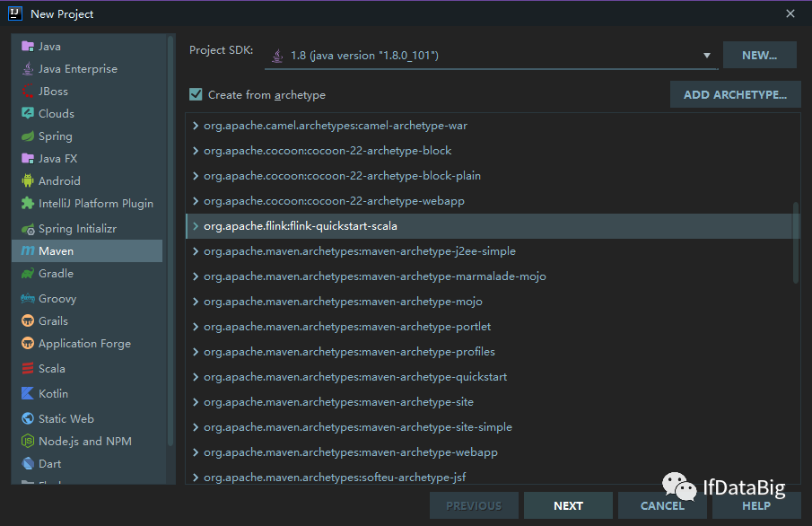The height and width of the screenshot is (526, 812).
Task: Click the IntelliJ logo in title bar
Action: (x=15, y=13)
